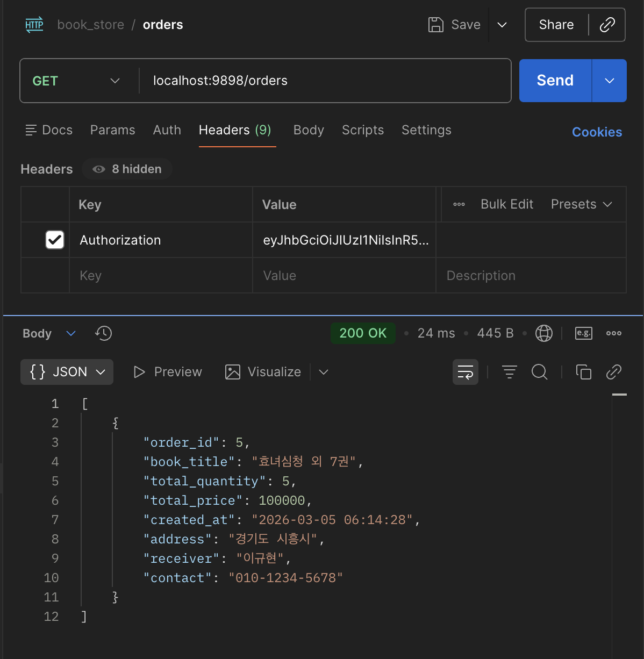Toggle word wrap in response body

[x=466, y=372]
